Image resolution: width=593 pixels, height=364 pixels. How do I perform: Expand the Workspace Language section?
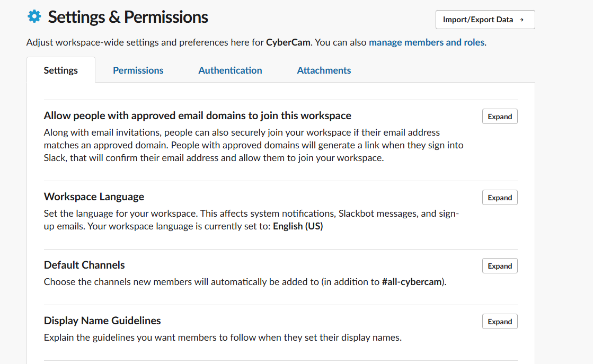500,198
